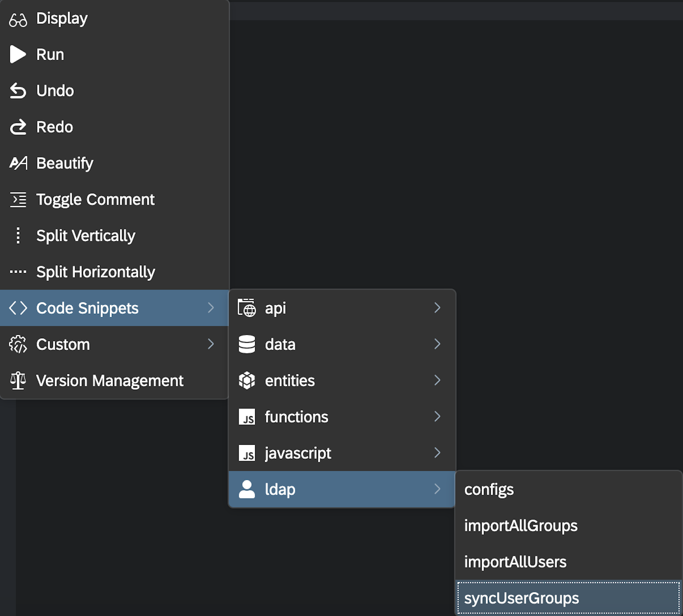Select the javascript snippet category
683x616 pixels.
(x=298, y=453)
